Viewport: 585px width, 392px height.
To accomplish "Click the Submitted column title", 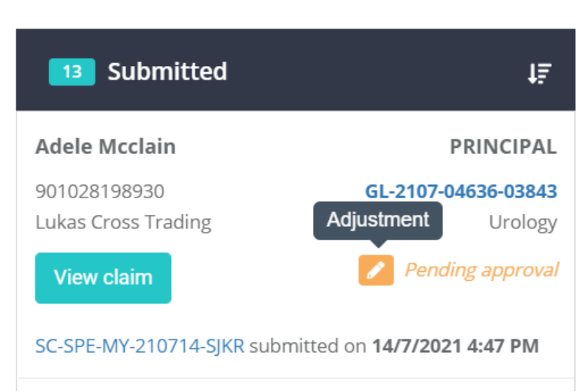I will (x=167, y=72).
